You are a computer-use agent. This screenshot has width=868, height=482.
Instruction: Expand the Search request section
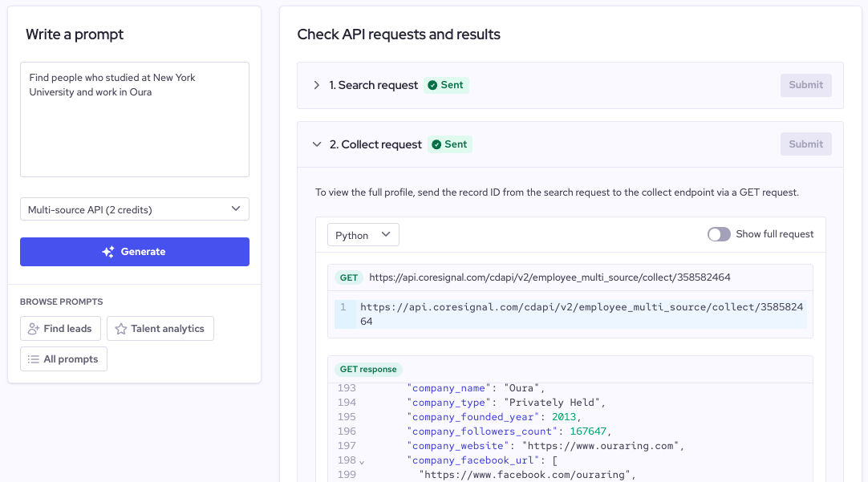(317, 85)
